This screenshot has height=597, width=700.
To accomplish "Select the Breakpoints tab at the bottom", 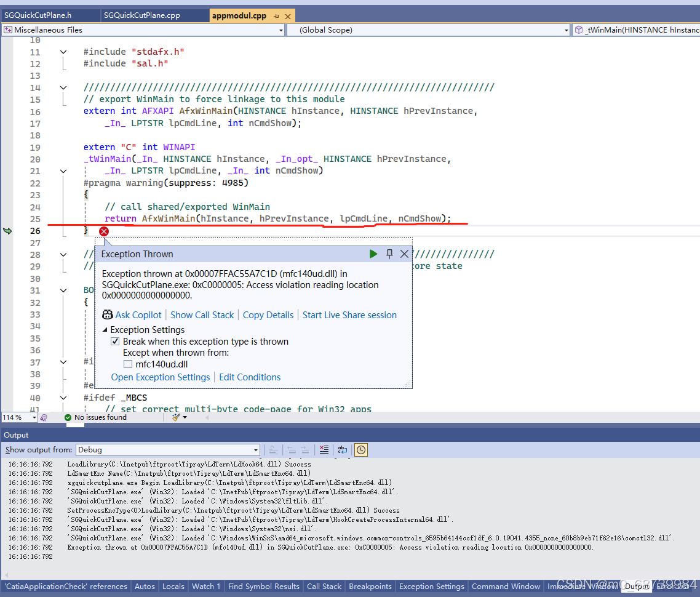I will tap(370, 586).
